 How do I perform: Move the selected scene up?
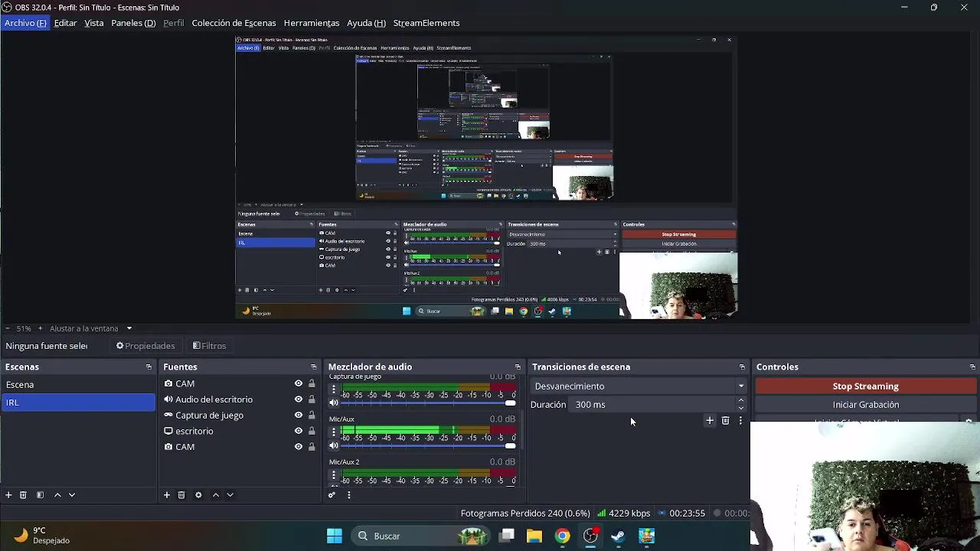pyautogui.click(x=57, y=495)
